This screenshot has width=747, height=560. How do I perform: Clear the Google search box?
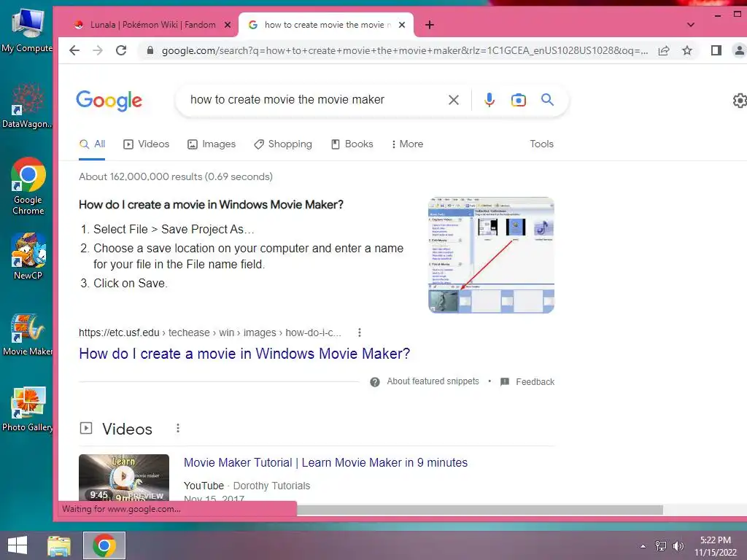pyautogui.click(x=454, y=99)
